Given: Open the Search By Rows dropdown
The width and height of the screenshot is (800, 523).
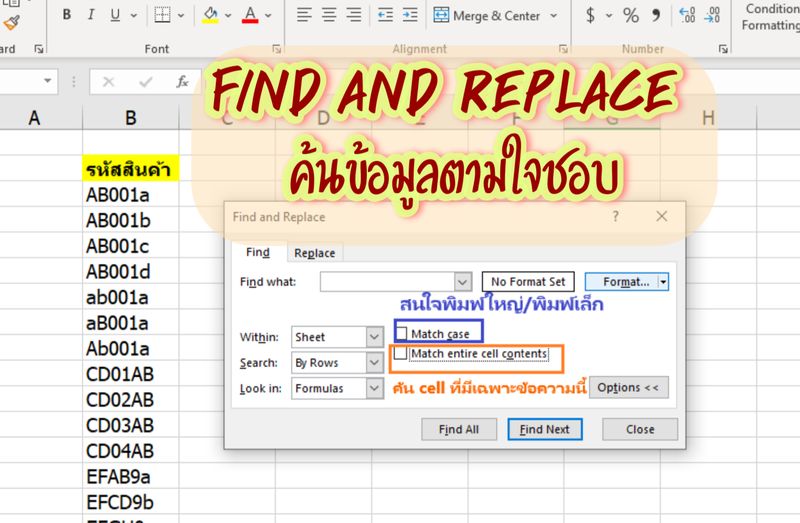Looking at the screenshot, I should [x=374, y=362].
